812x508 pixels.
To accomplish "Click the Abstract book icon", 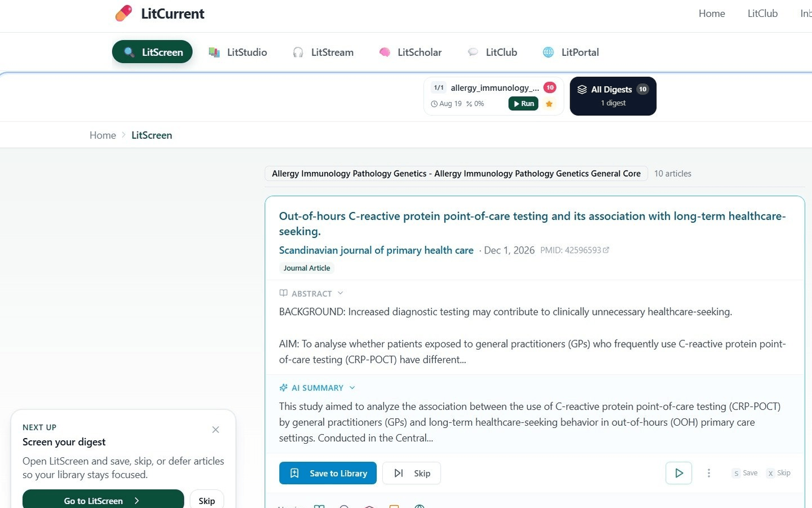I will coord(284,293).
